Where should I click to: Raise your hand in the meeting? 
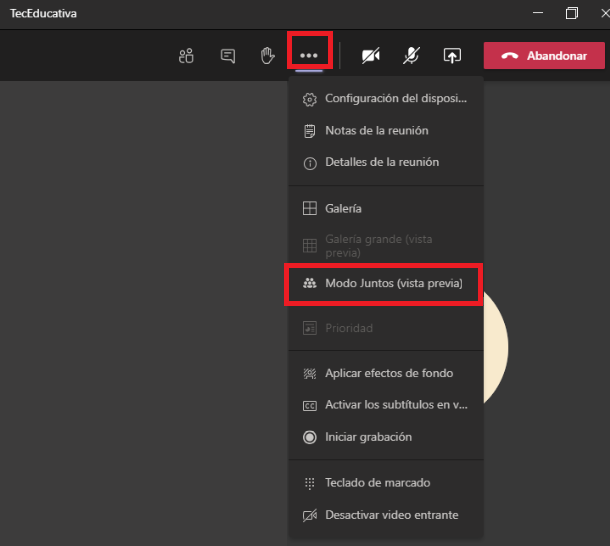pyautogui.click(x=267, y=56)
